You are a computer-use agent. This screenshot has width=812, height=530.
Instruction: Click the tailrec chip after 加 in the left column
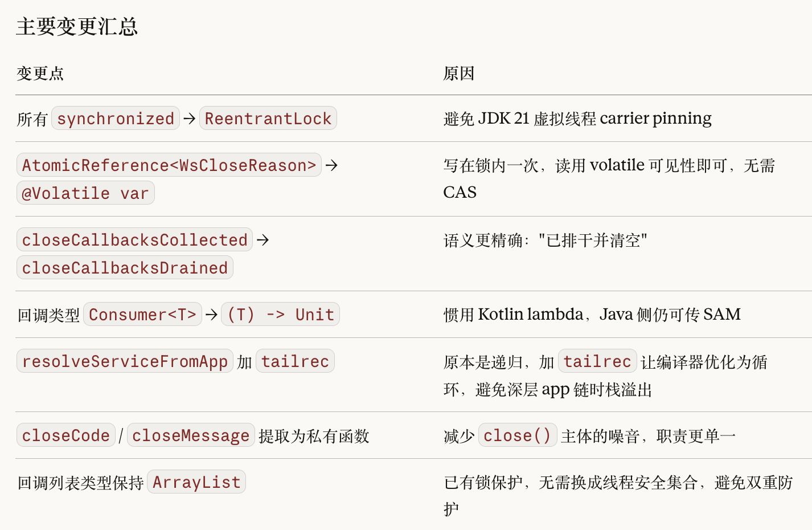point(295,361)
